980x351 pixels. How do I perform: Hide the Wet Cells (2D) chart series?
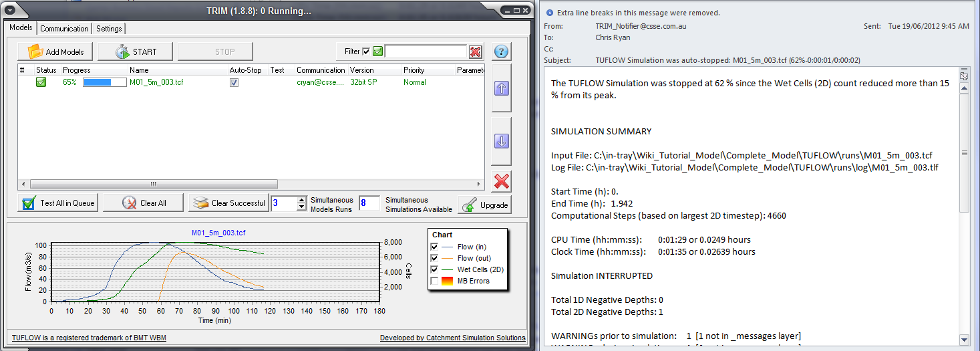click(x=435, y=269)
